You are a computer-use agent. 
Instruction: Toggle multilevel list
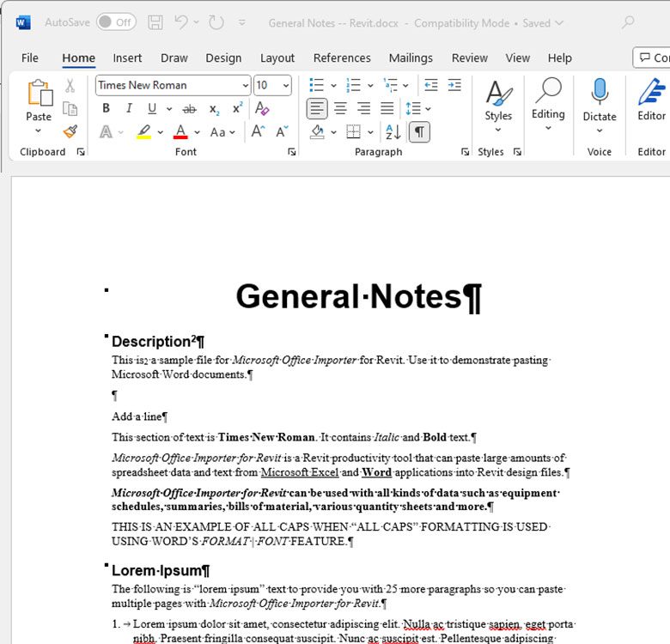390,85
